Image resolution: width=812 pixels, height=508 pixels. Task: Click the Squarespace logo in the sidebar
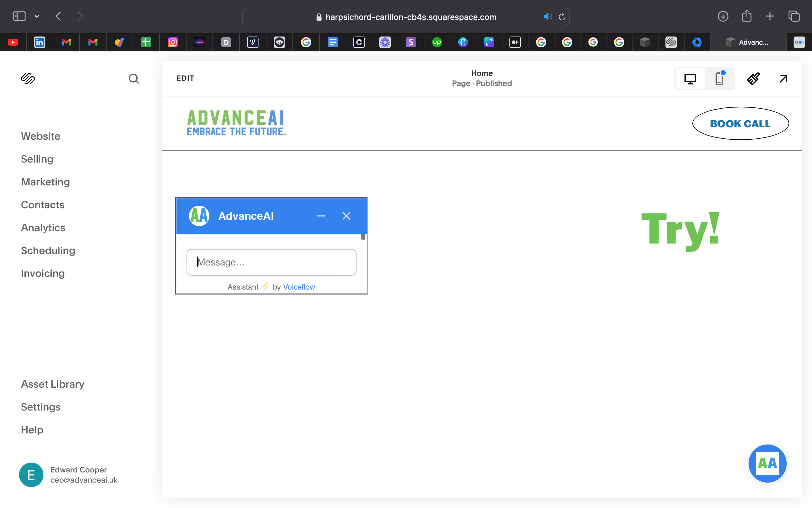[28, 79]
